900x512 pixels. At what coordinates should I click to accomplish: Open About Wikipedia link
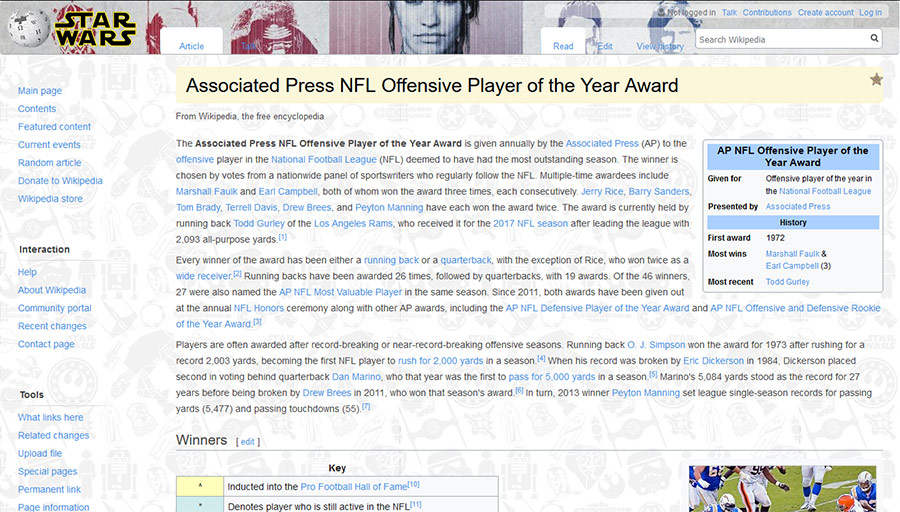click(x=52, y=290)
